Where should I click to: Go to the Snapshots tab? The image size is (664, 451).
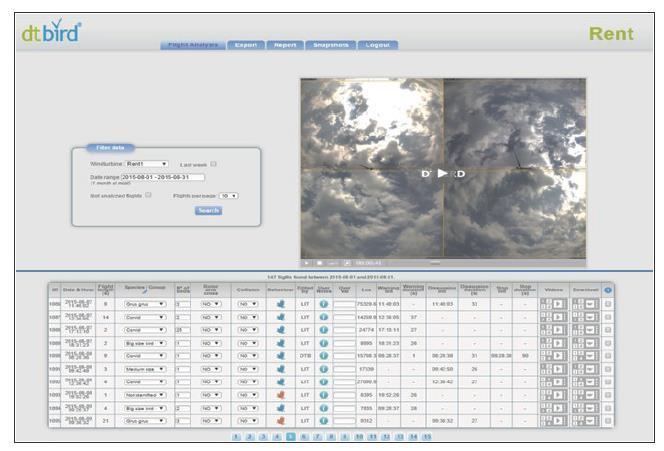point(331,45)
